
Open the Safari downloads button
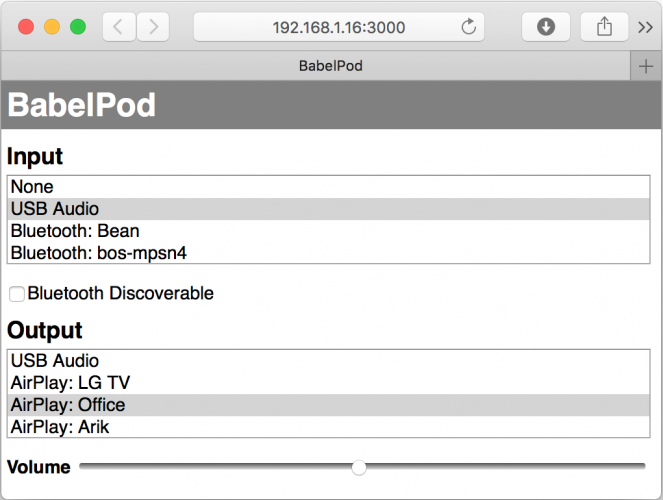point(546,27)
